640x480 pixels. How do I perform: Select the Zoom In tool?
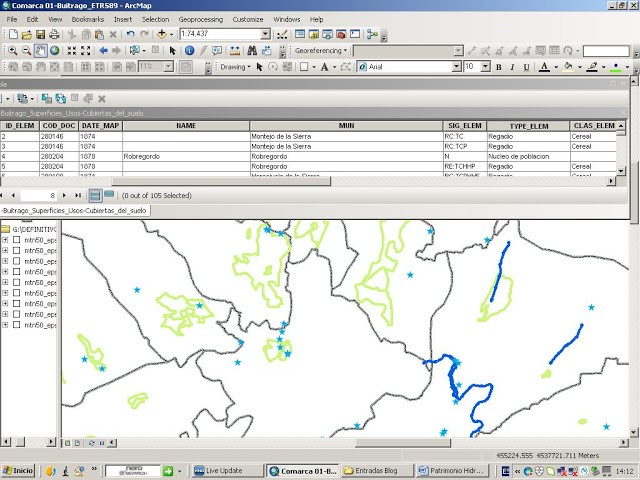[x=12, y=51]
